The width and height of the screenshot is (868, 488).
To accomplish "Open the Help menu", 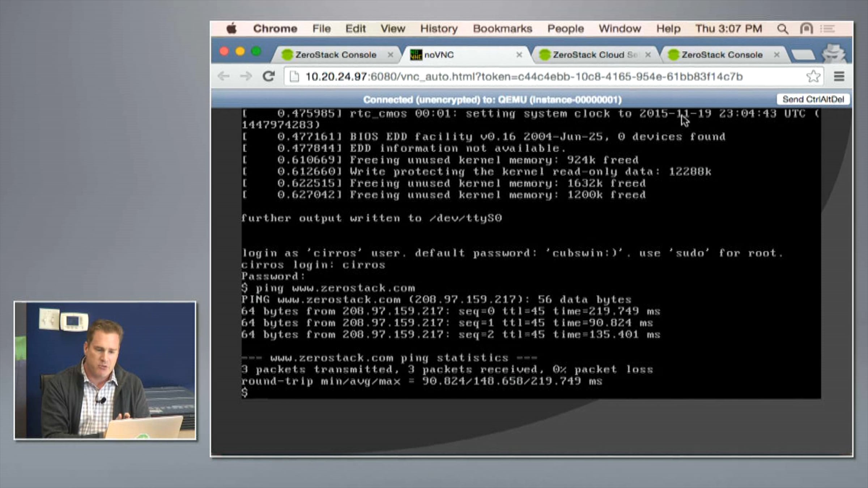I will [x=668, y=29].
